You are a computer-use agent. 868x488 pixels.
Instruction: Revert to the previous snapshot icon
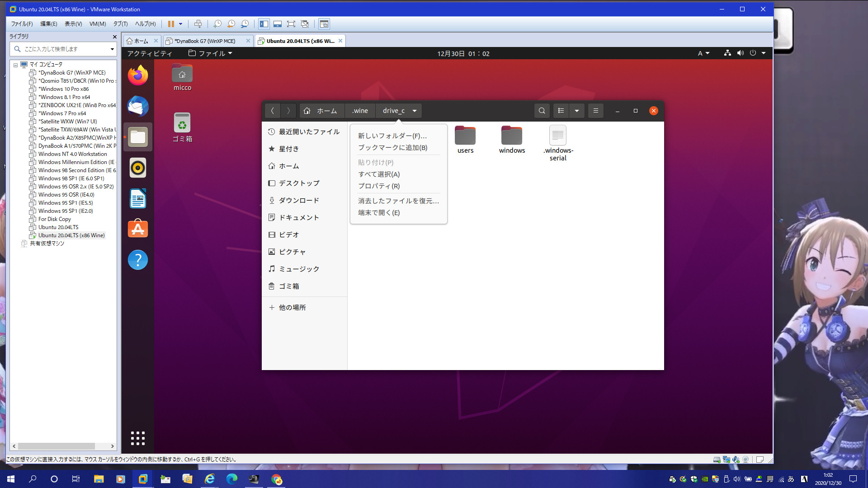(x=231, y=24)
